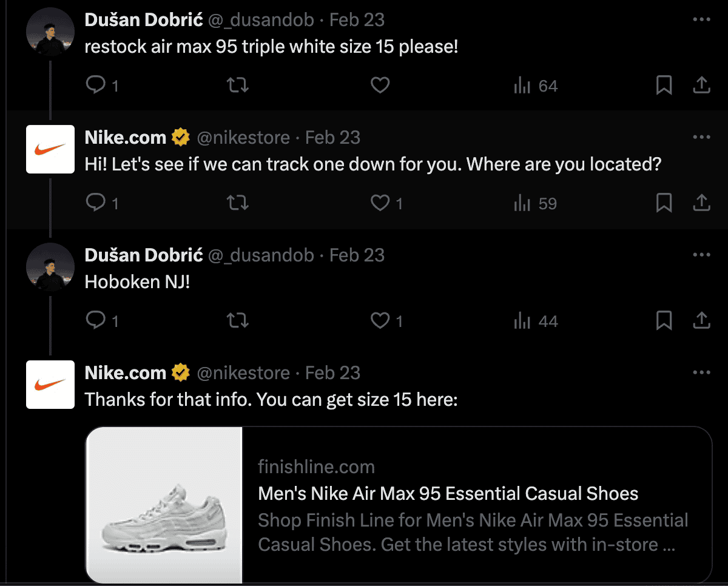
Task: Open the @nikestore handle in last tweet
Action: (243, 372)
